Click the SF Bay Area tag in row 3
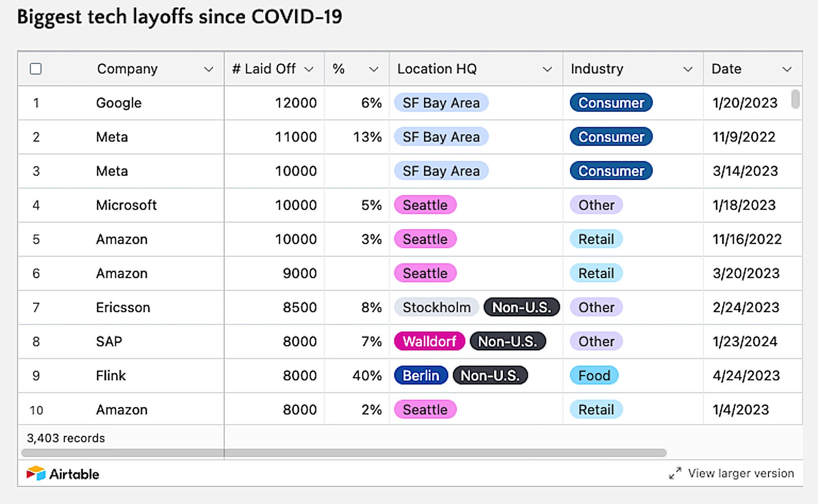Screen dimensions: 818x504 [441, 171]
